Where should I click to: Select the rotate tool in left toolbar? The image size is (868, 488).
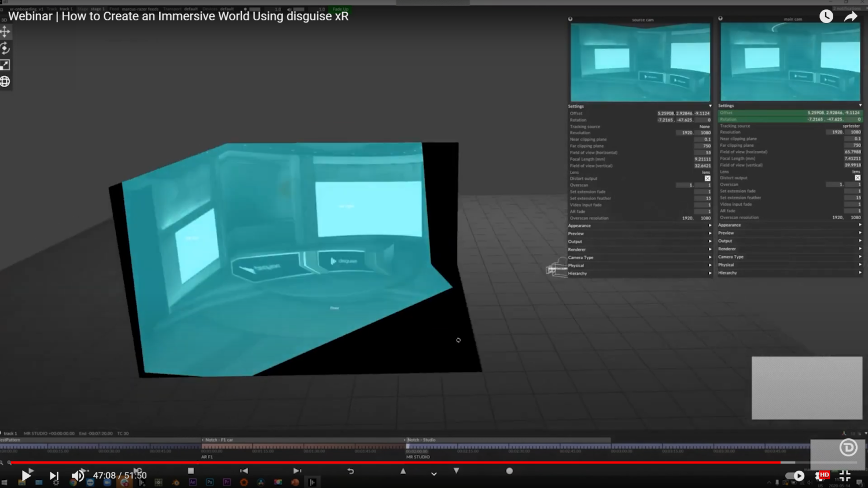[x=5, y=48]
